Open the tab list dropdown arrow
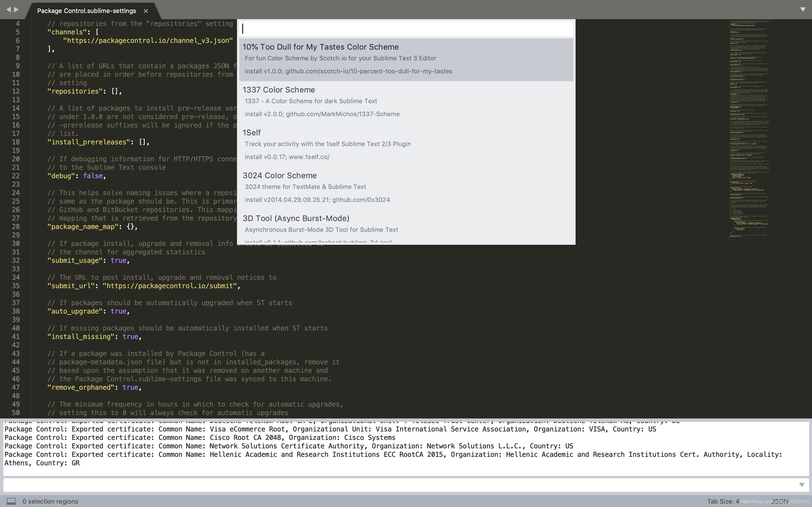This screenshot has width=812, height=507. coord(803,10)
